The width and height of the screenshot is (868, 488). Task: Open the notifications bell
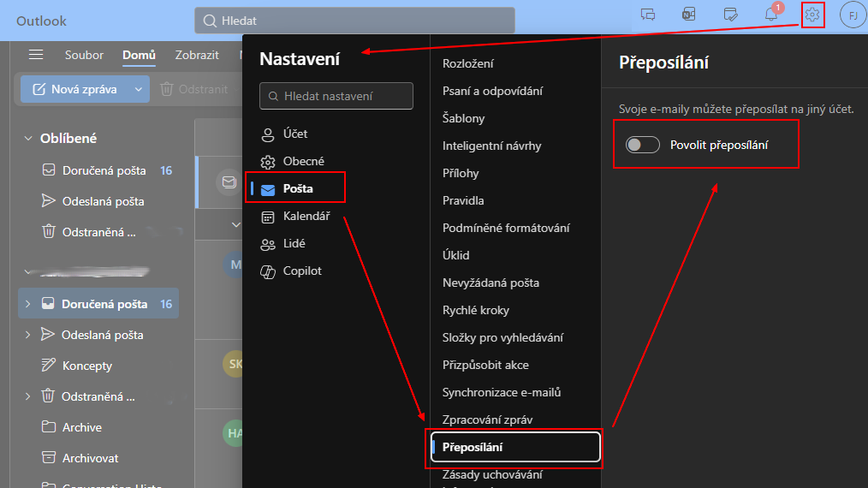click(x=770, y=15)
